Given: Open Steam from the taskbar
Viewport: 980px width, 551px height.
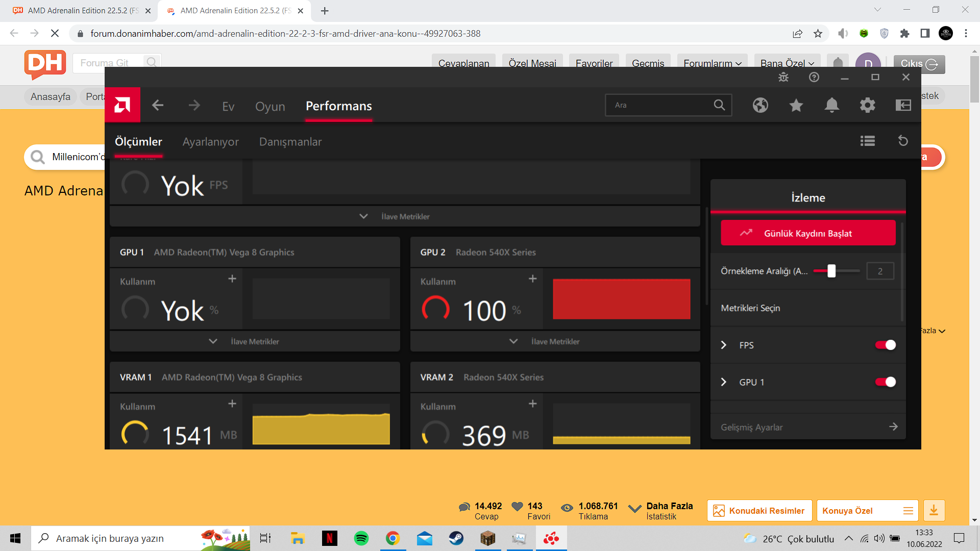Looking at the screenshot, I should (456, 538).
